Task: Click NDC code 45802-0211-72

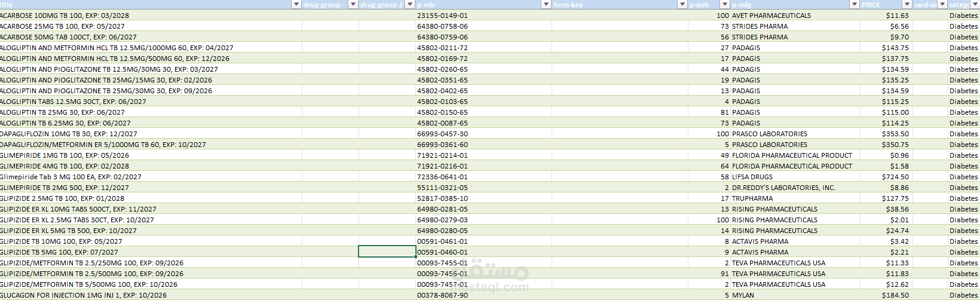Action: [x=442, y=48]
